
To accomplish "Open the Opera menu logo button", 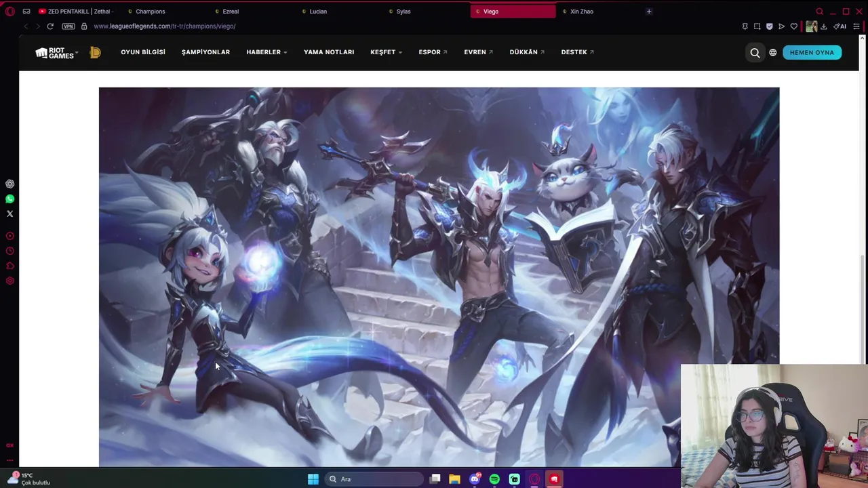I will (9, 12).
